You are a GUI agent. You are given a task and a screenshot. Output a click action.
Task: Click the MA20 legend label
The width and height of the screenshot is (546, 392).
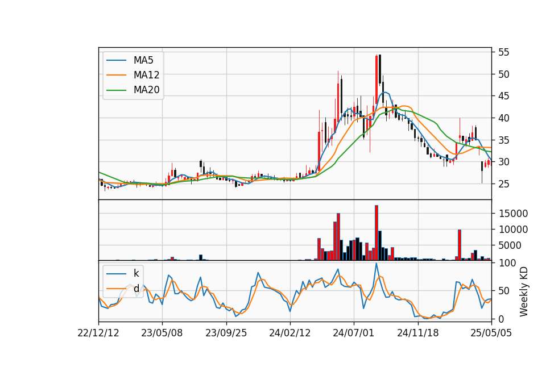[146, 90]
